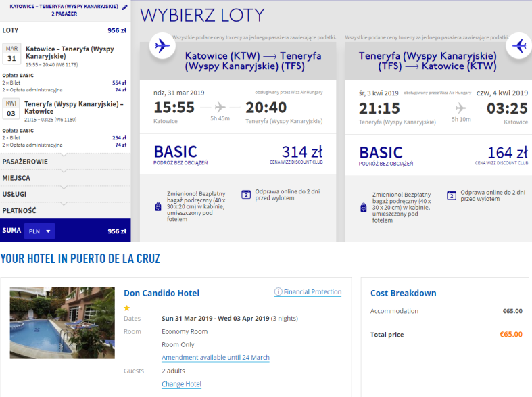Image resolution: width=532 pixels, height=397 pixels.
Task: Click the pencil edit icon beside route title
Action: click(x=125, y=7)
